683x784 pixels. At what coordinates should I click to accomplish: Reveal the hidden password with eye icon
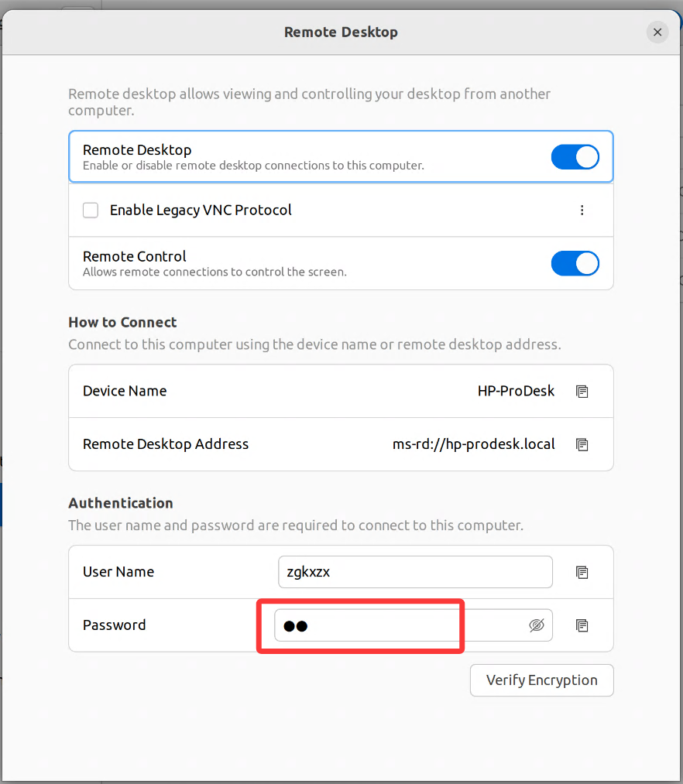pos(537,625)
